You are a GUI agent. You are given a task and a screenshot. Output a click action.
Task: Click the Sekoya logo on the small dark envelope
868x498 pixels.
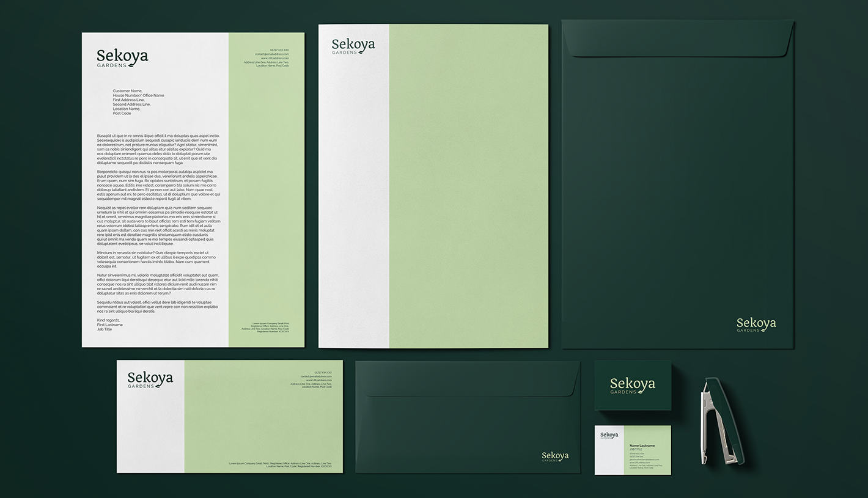point(555,456)
